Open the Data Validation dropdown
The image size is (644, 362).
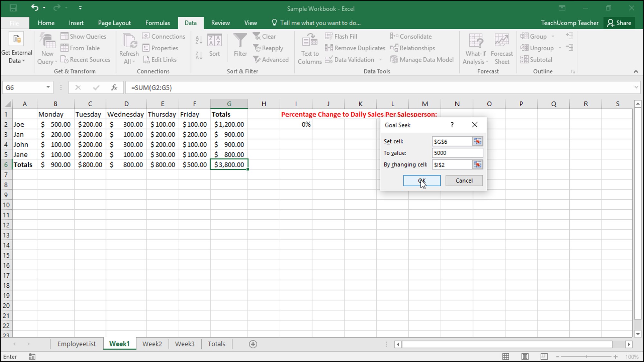(381, 60)
